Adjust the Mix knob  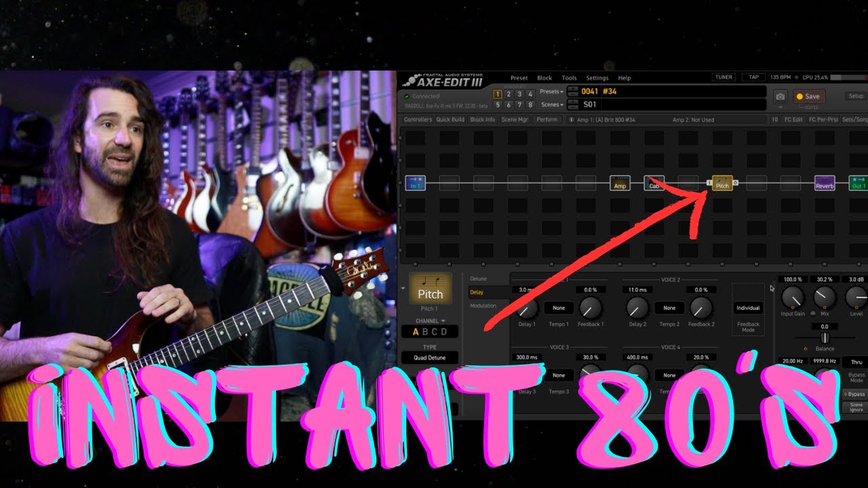coord(825,296)
